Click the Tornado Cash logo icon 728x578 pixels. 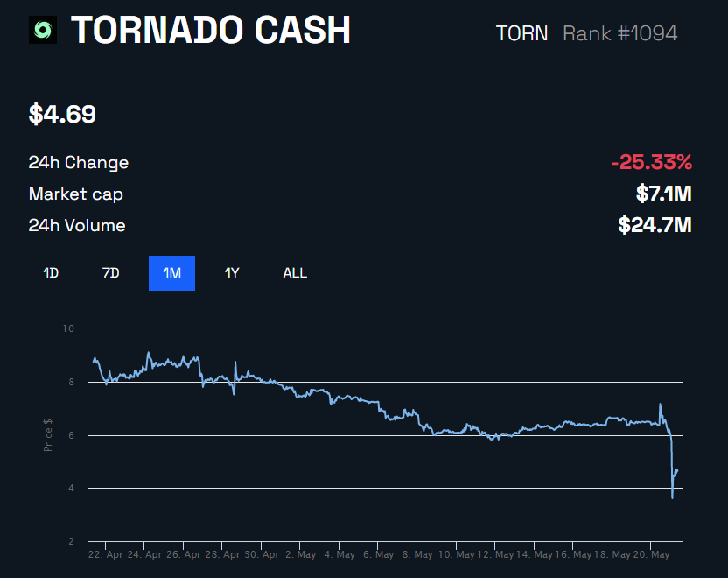43,30
